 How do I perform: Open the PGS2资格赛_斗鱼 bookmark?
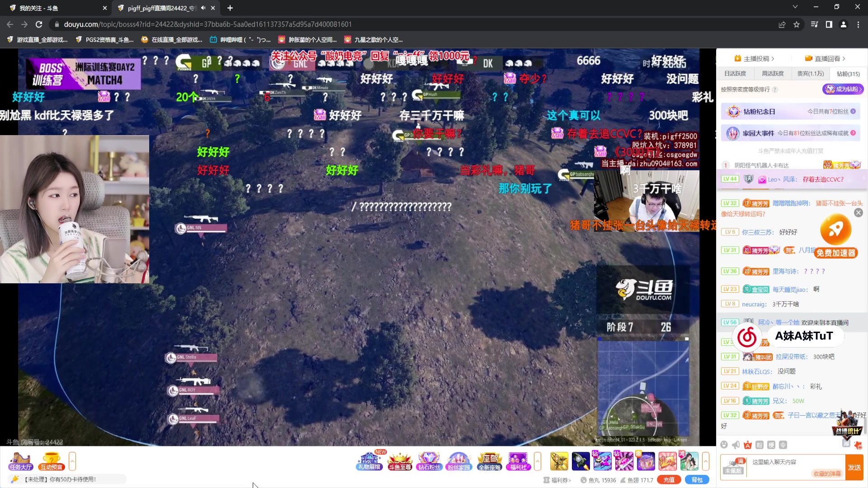[104, 40]
